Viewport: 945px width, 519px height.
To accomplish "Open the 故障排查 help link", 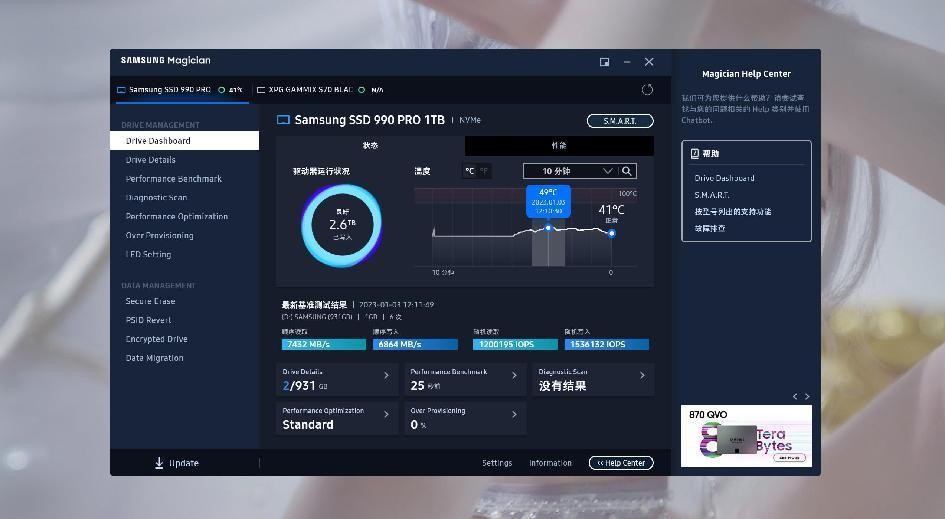I will 710,228.
